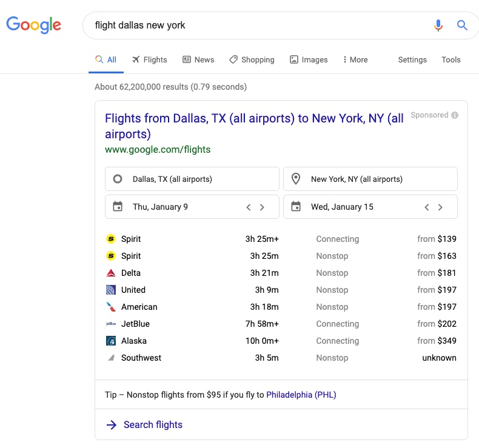
Task: Select the Alaska price from $349
Action: point(437,341)
